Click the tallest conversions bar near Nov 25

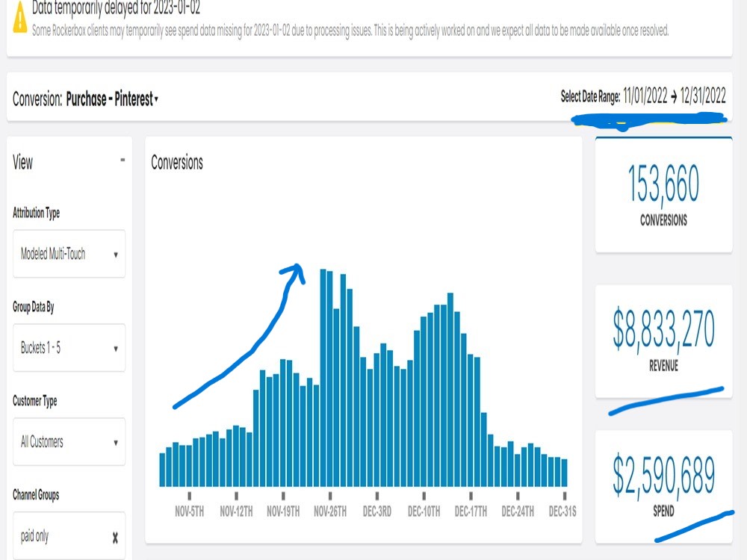point(323,378)
